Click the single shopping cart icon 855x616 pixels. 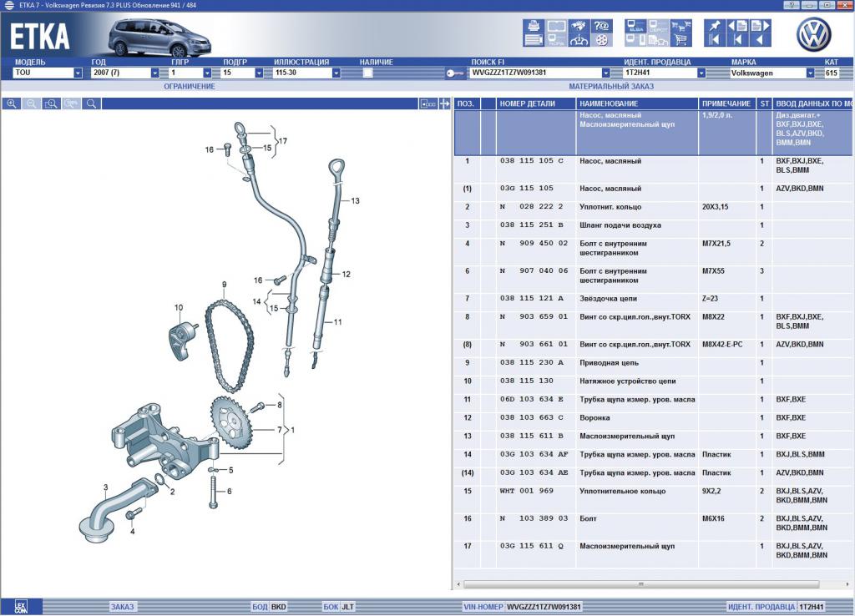(680, 40)
